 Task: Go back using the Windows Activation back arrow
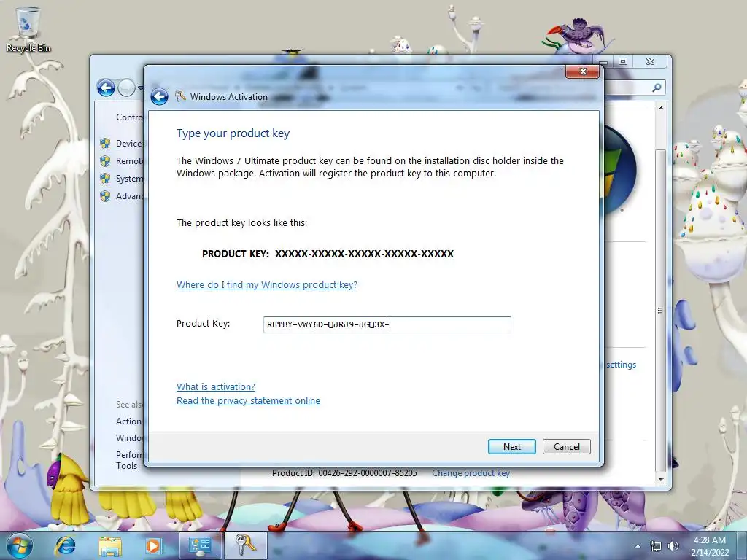[159, 97]
